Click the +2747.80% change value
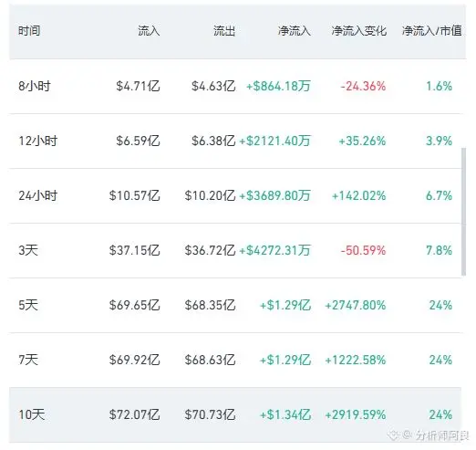 pyautogui.click(x=356, y=305)
